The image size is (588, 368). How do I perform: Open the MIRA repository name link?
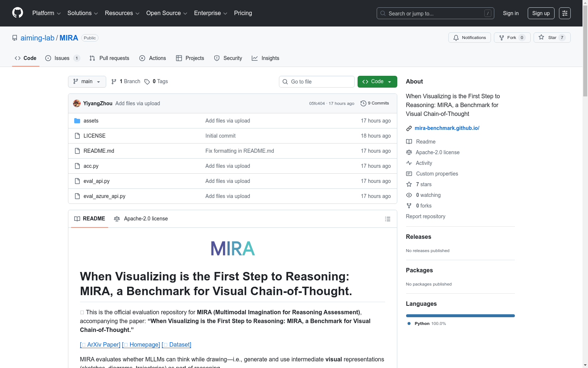pos(69,38)
